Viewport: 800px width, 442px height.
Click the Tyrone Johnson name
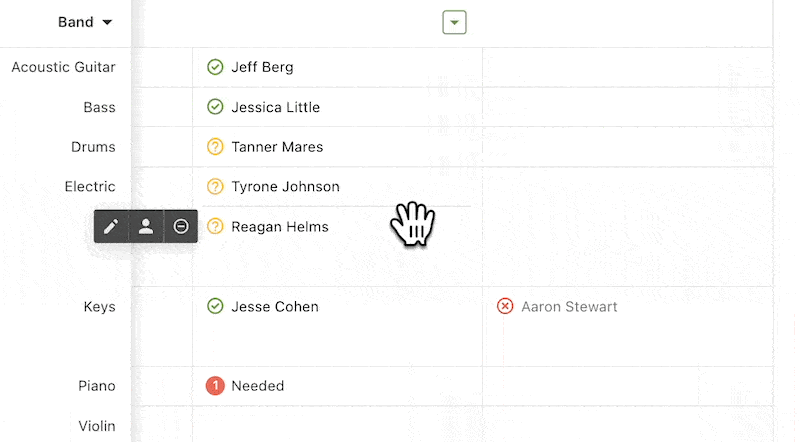tap(285, 187)
